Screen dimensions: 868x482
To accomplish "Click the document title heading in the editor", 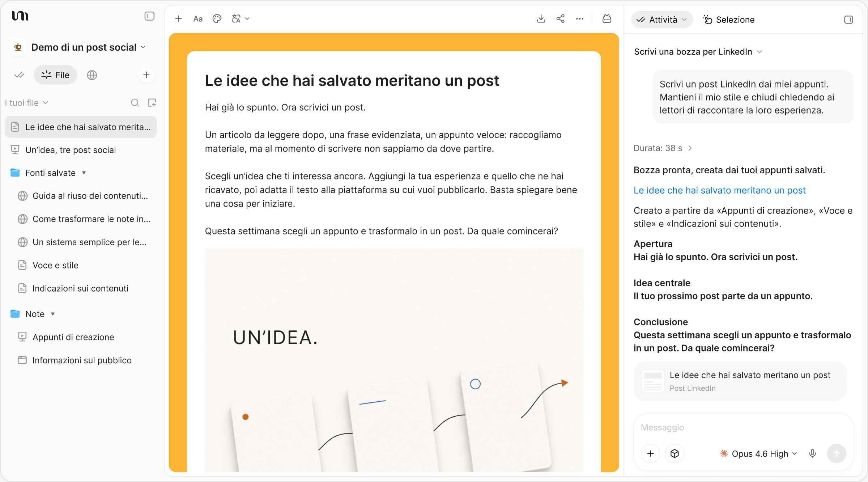I will click(352, 80).
